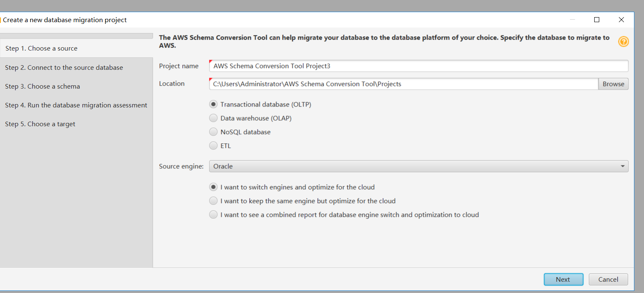Click inside the Project name field
This screenshot has height=293, width=644.
point(418,66)
